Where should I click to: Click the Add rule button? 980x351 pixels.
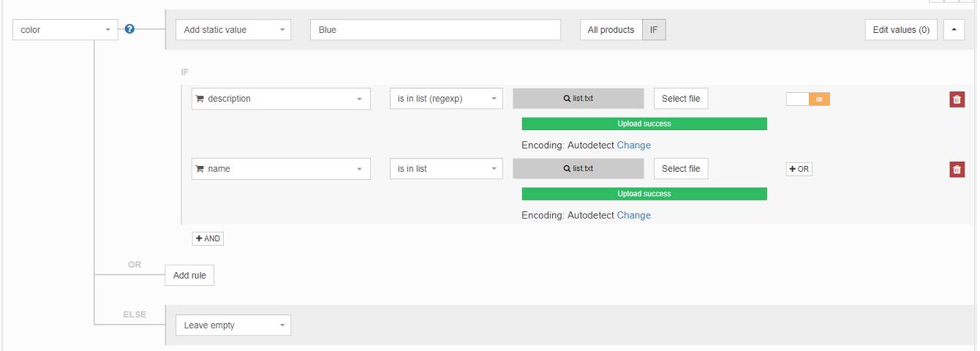coord(189,276)
